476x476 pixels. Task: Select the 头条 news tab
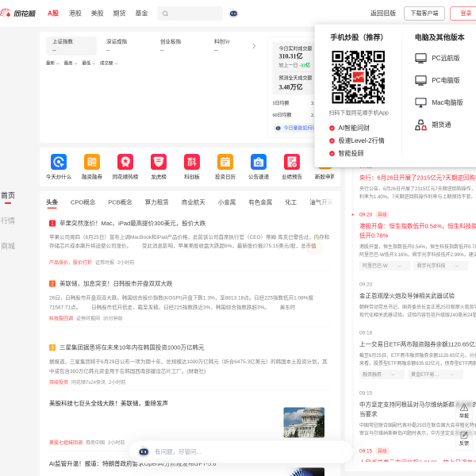(52, 202)
